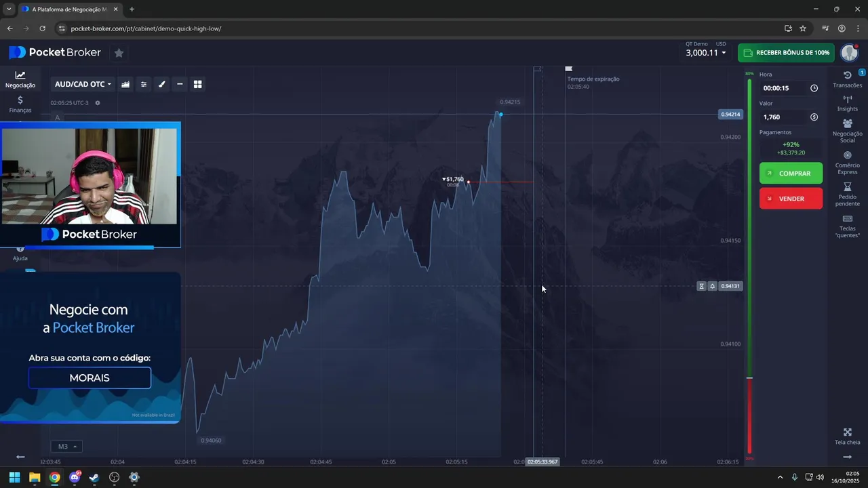This screenshot has width=868, height=488.
Task: Open the AUD/CAD OTC asset selector
Action: [x=83, y=84]
